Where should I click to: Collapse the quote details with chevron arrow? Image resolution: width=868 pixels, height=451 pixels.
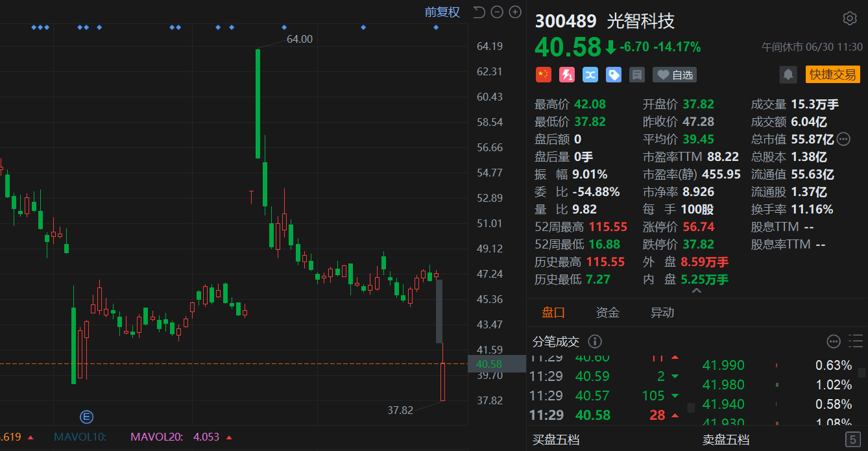697,291
